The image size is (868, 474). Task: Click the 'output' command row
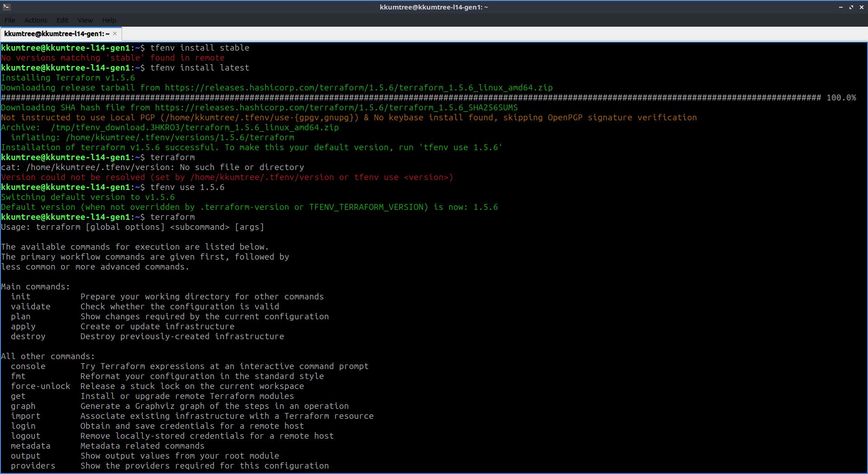145,456
